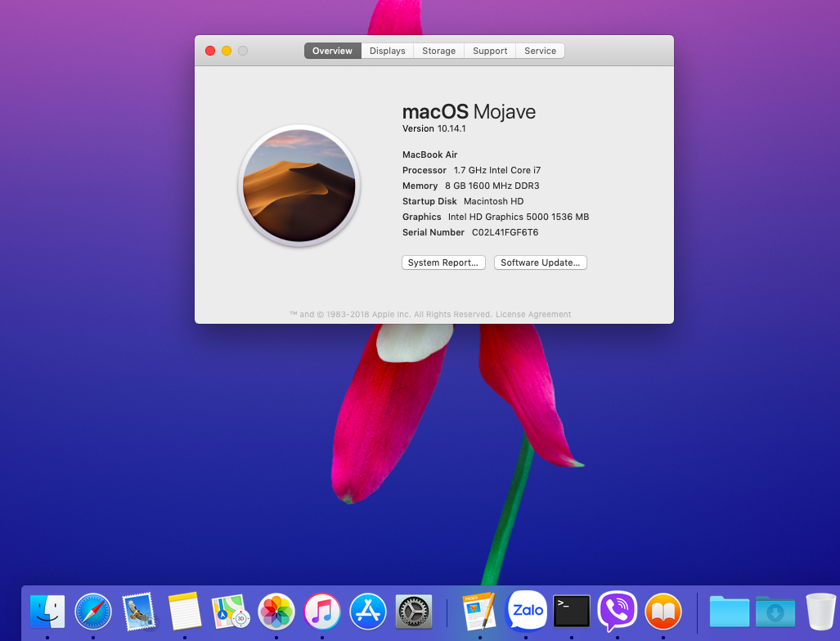Launch Viber from the Dock

618,611
